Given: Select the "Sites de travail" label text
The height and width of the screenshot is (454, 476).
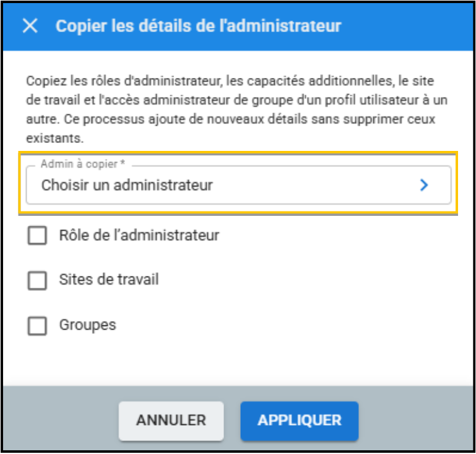Looking at the screenshot, I should tap(109, 280).
